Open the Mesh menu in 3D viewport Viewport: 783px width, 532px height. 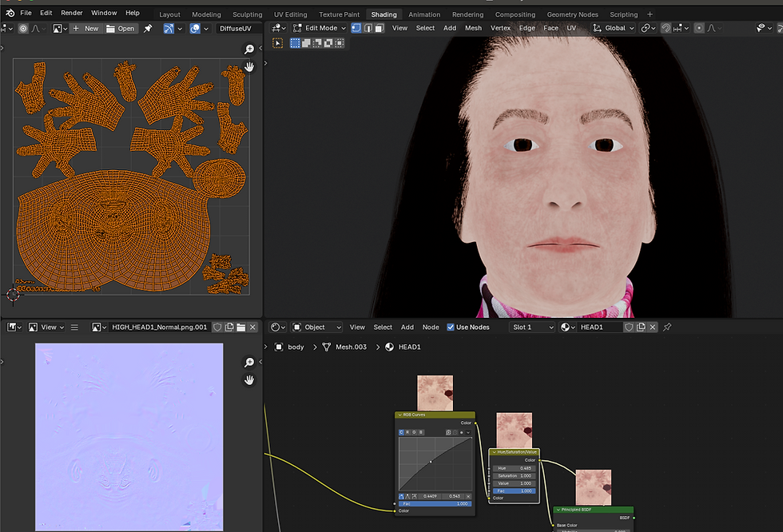click(473, 28)
